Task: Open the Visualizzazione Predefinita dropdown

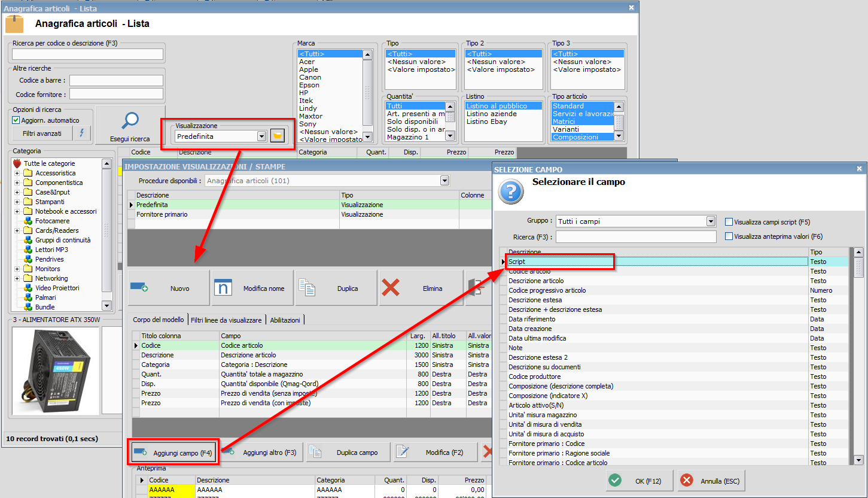Action: 261,136
